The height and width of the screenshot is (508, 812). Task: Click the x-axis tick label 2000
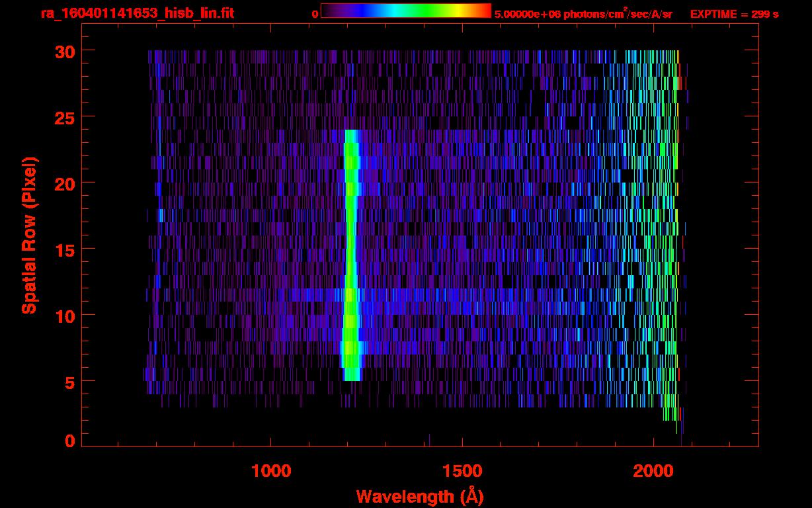pyautogui.click(x=653, y=470)
